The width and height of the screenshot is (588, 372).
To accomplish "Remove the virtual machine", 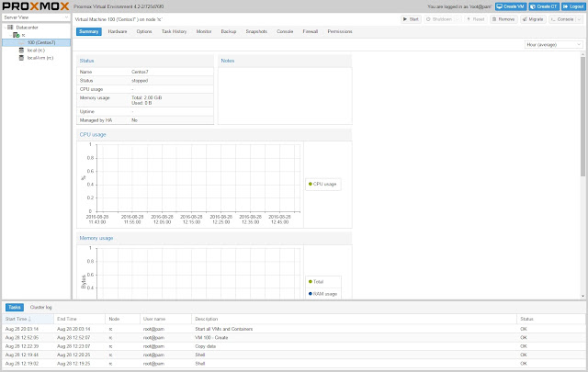I will [x=503, y=19].
